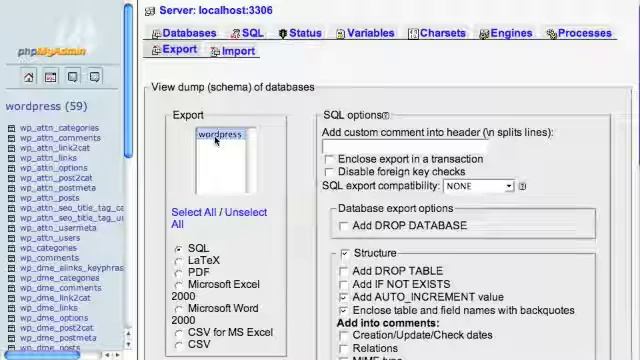Open the Variables tab
Screen dimensions: 640x360
[365, 33]
